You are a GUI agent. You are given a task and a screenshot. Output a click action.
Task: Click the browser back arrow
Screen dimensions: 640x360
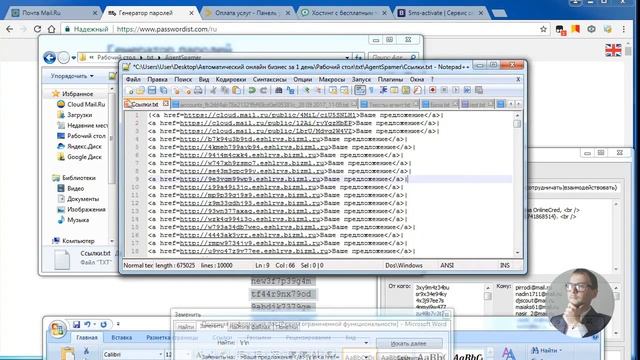(x=9, y=29)
